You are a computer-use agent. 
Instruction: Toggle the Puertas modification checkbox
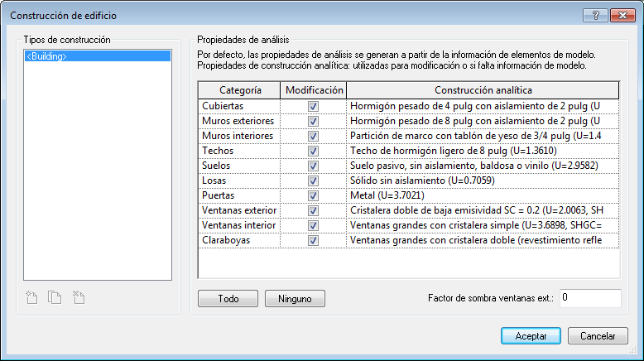[x=313, y=195]
